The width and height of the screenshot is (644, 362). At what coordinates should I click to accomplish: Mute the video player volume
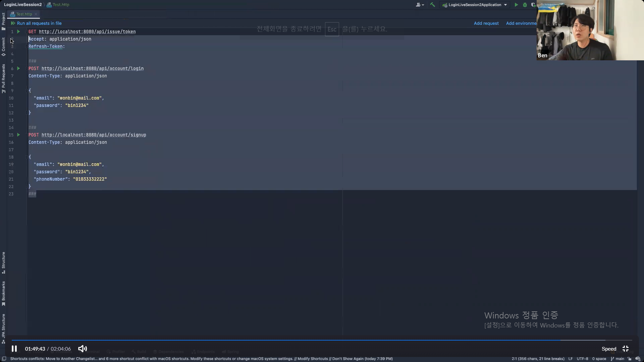click(x=83, y=349)
